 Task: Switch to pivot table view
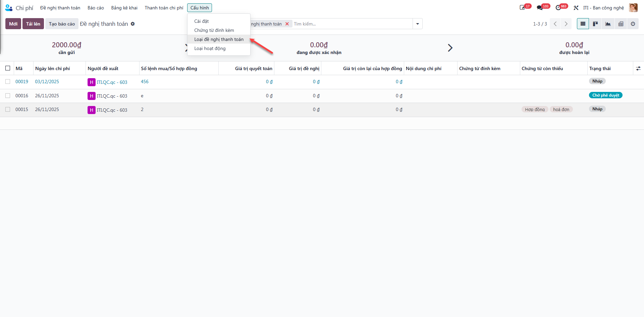coord(621,24)
